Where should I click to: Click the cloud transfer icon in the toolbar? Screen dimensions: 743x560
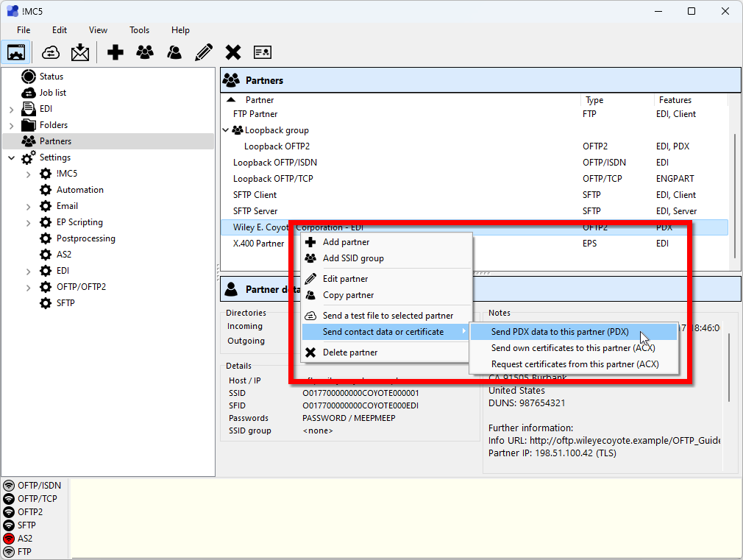51,52
